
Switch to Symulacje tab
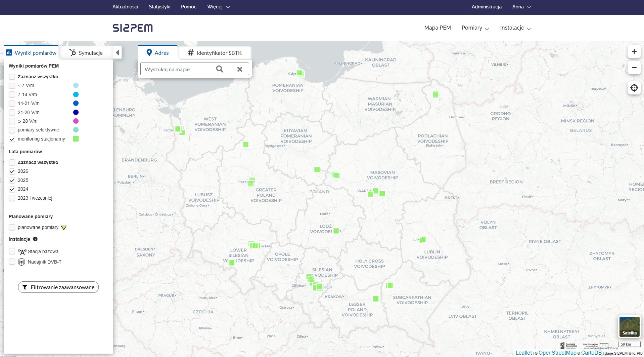(86, 53)
